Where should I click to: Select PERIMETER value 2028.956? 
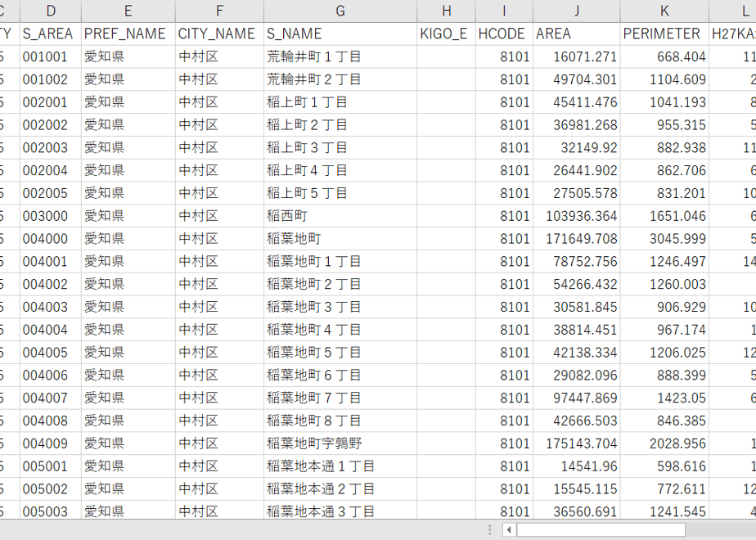(664, 443)
